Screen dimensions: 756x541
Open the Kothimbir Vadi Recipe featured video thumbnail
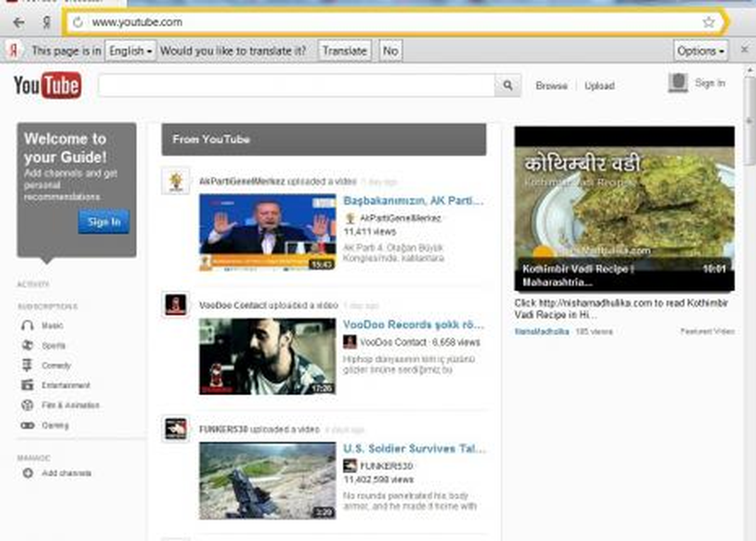click(x=624, y=208)
